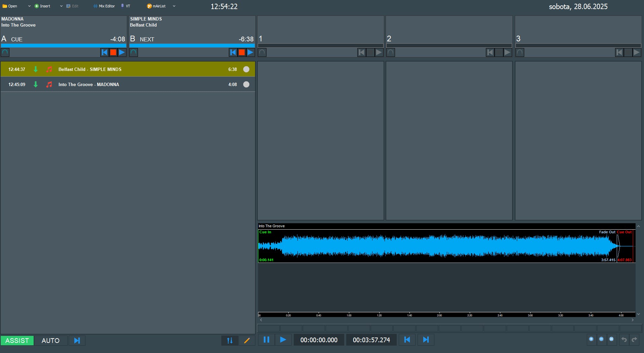The height and width of the screenshot is (353, 644).
Task: Click the left arrow of the timeline scrollbar
Action: [261, 320]
